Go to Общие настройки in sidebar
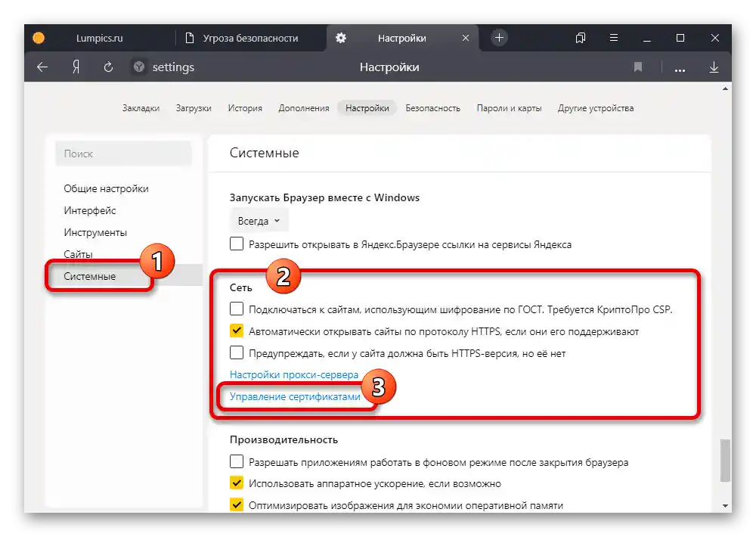This screenshot has width=756, height=537. (106, 188)
